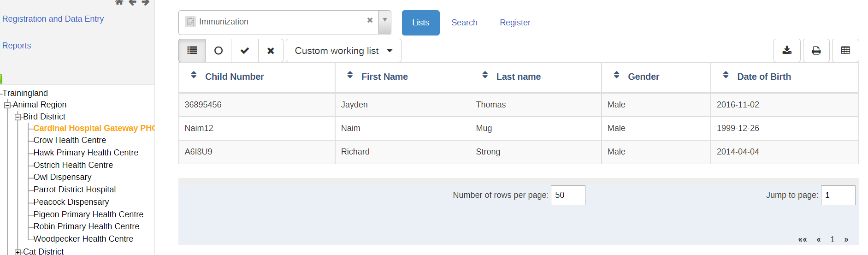This screenshot has width=868, height=255.
Task: Open the Custom working list dropdown
Action: tap(343, 51)
